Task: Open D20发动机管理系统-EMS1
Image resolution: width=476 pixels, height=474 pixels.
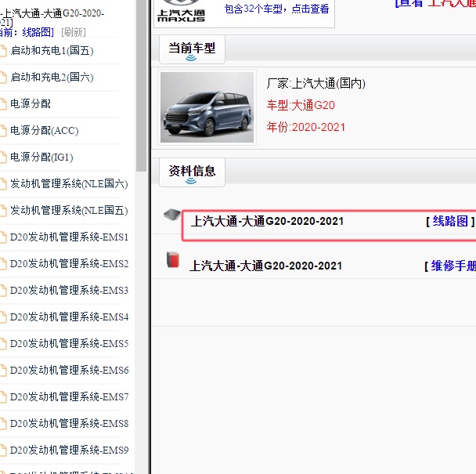Action: tap(69, 237)
